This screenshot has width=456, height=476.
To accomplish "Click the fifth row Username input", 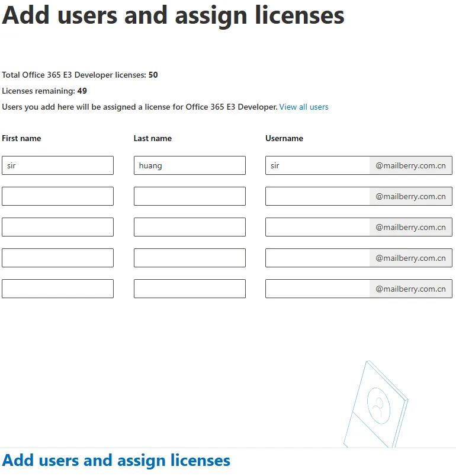I will click(x=317, y=289).
